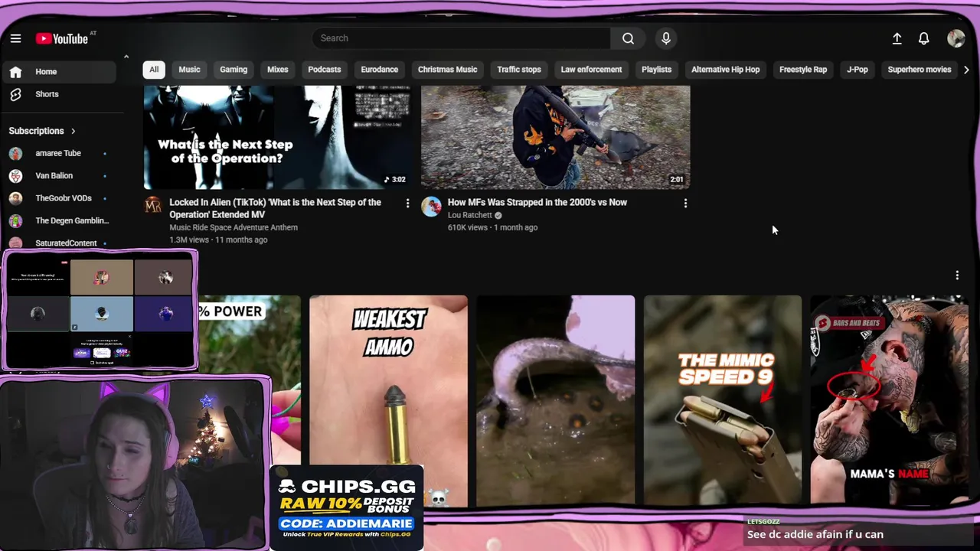
Task: Collapse sidebar using the up arrow
Action: 126,57
